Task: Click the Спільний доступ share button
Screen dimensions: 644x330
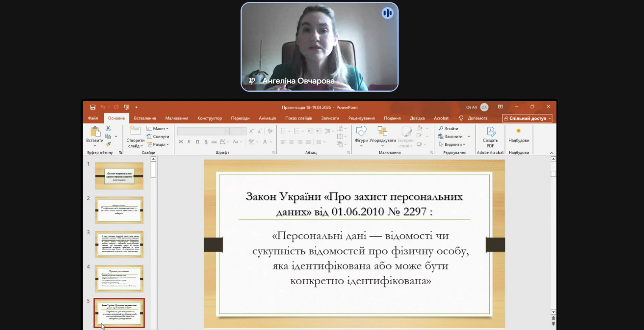Action: [527, 118]
